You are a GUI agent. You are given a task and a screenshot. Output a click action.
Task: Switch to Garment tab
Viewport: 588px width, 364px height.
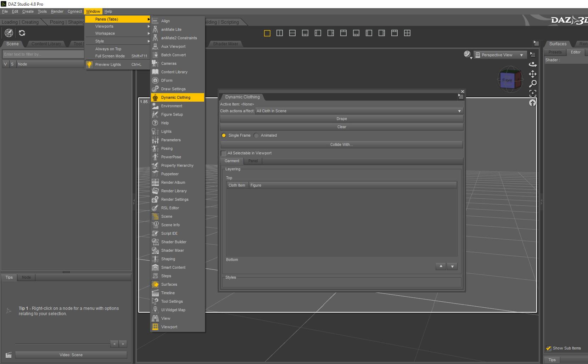click(x=232, y=161)
